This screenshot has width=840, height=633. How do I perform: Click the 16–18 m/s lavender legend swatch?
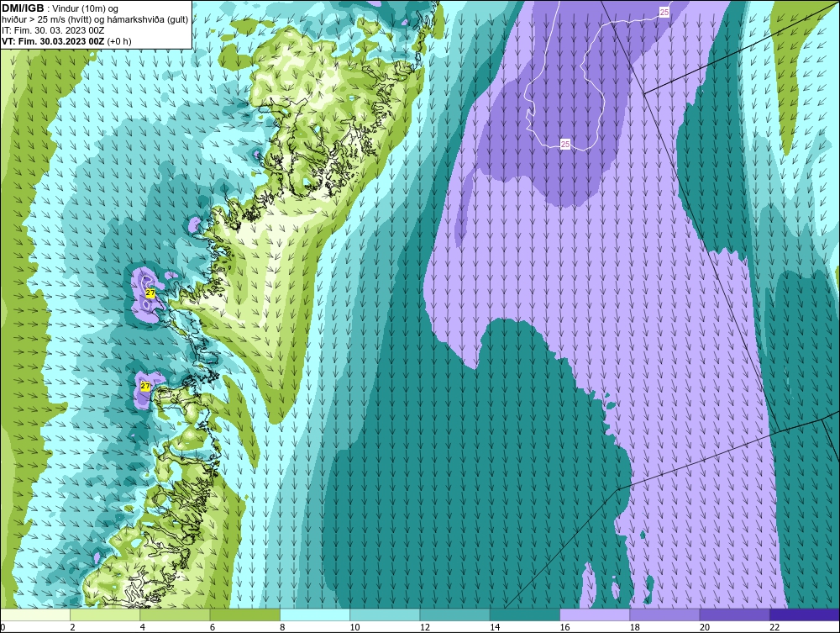pos(595,615)
